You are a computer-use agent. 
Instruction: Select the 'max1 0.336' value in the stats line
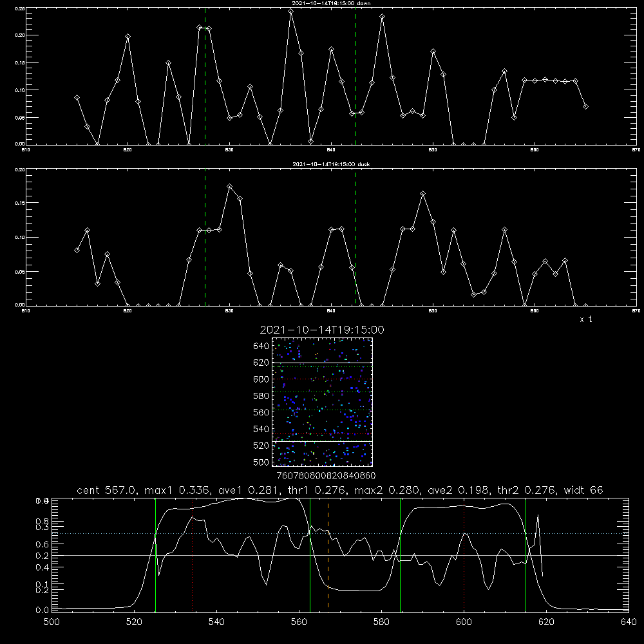coord(178,490)
